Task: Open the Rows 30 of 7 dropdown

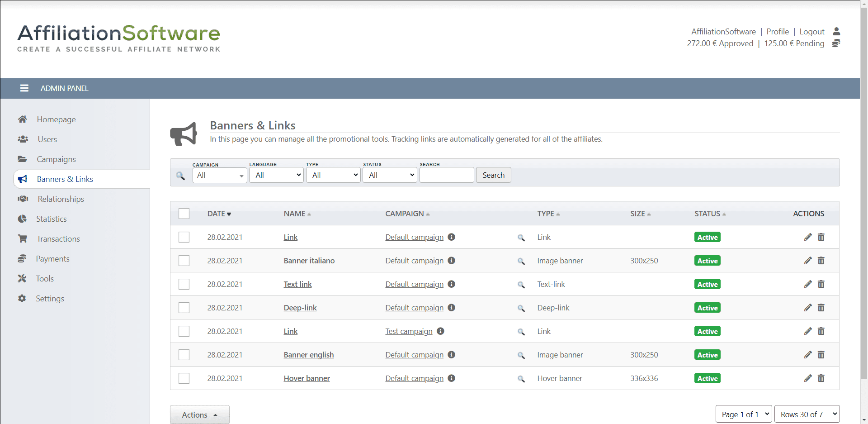Action: 807,414
